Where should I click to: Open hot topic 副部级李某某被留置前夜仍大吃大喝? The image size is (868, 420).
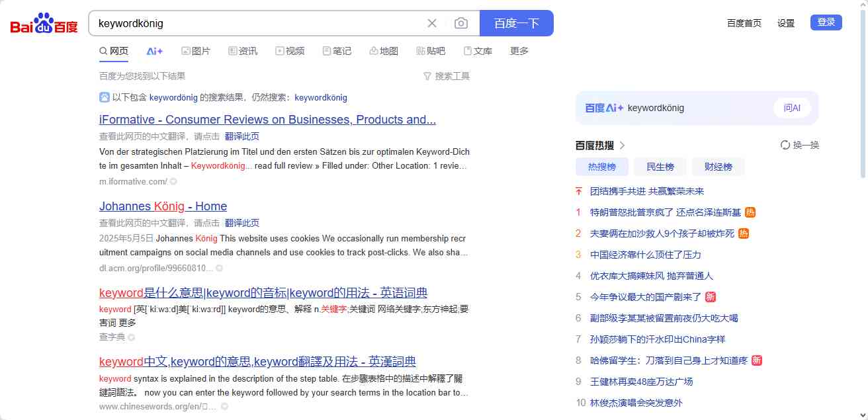[664, 318]
